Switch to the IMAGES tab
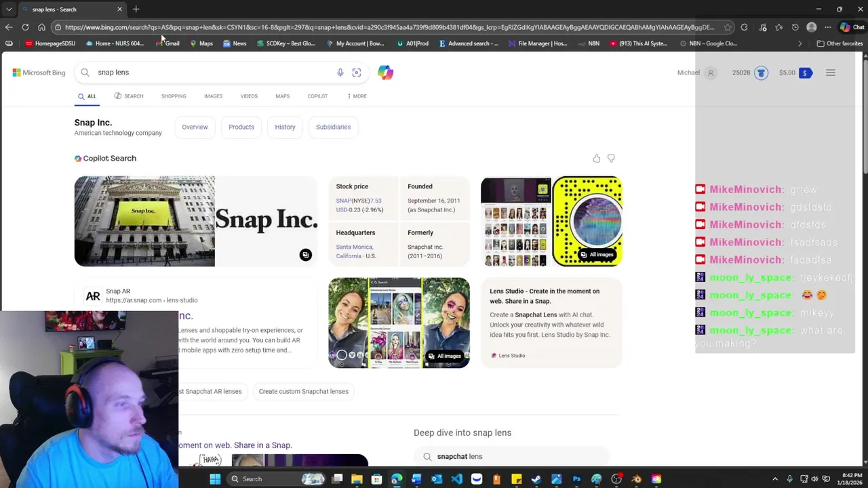 [213, 96]
